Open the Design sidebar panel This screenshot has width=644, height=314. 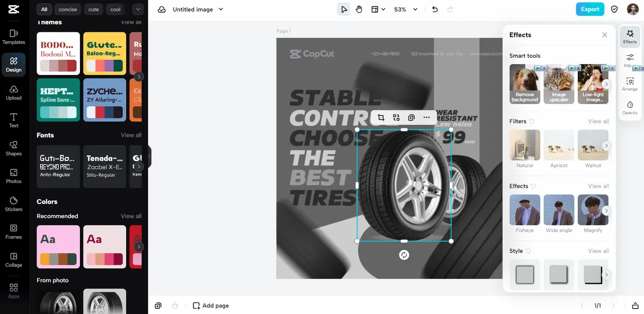tap(14, 65)
